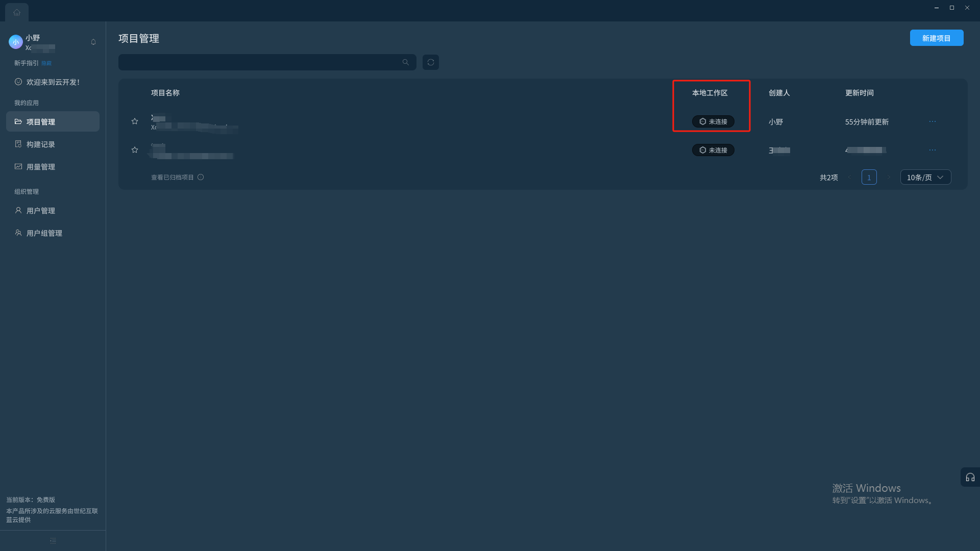The height and width of the screenshot is (551, 980).
Task: Collapse the left sidebar menu
Action: tap(53, 541)
